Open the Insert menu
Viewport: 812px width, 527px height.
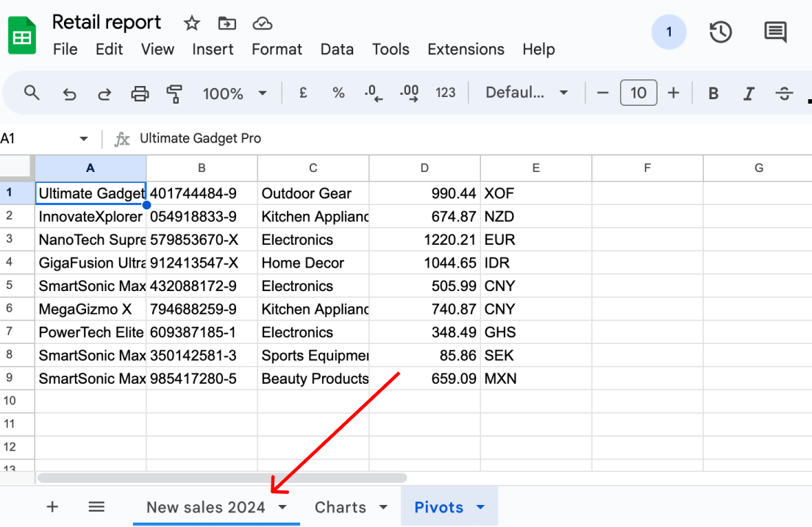[x=213, y=50]
